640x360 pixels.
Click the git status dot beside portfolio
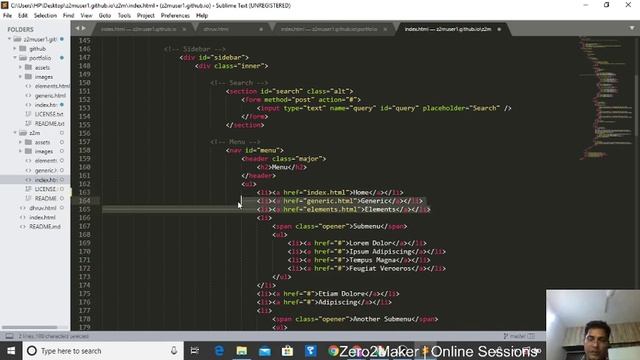click(62, 58)
